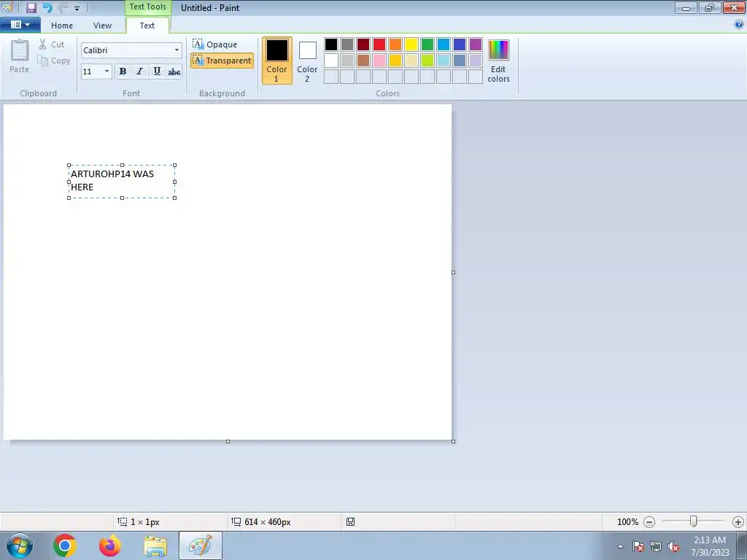Click the network tray icon
Viewport: 747px width, 560px height.
point(656,547)
